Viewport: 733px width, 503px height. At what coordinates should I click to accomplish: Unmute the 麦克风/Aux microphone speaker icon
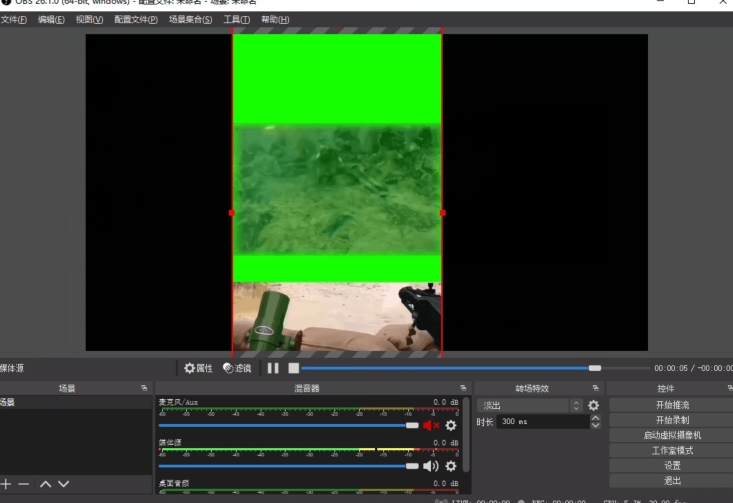pyautogui.click(x=431, y=425)
